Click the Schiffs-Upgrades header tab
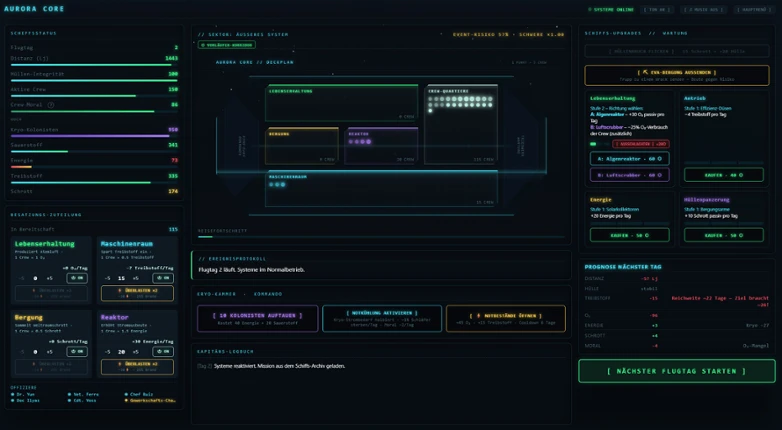The width and height of the screenshot is (782, 430). click(x=613, y=33)
